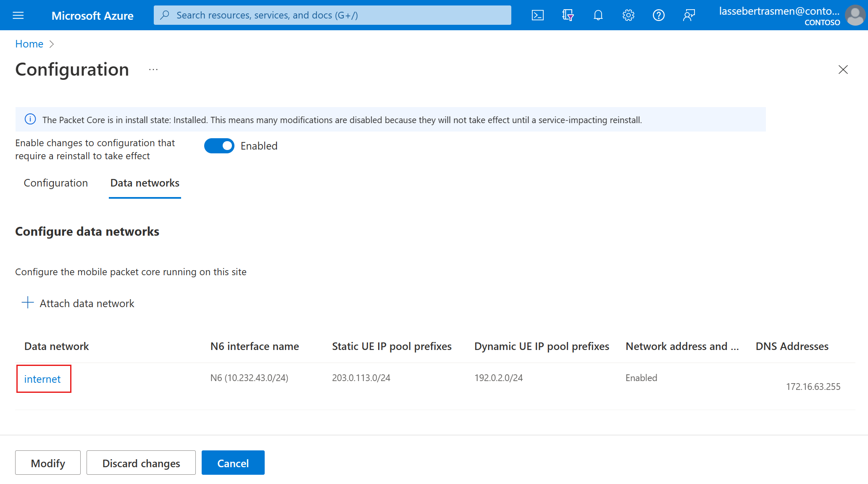Expand the internet data network entry
This screenshot has width=868, height=484.
click(42, 378)
